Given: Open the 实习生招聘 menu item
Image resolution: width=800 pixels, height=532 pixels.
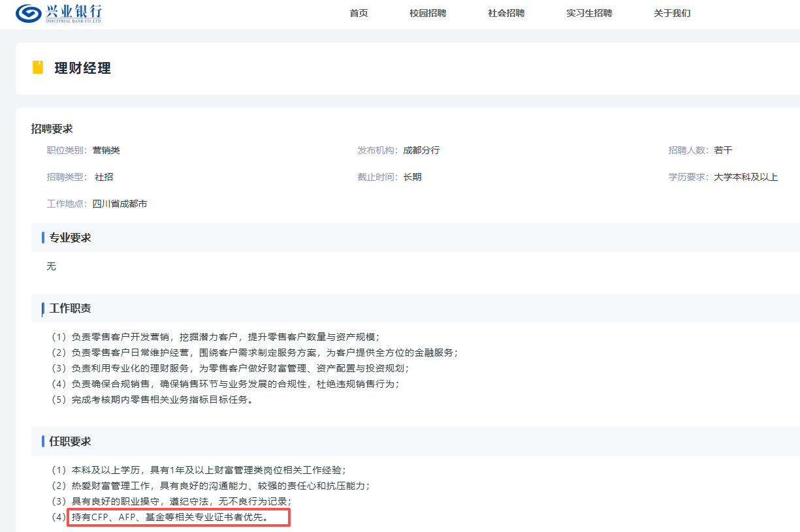Looking at the screenshot, I should [589, 14].
